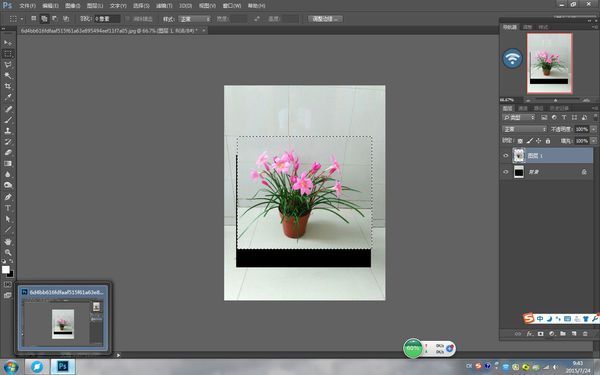Open the Layer menu
This screenshot has height=375, width=600.
[95, 6]
